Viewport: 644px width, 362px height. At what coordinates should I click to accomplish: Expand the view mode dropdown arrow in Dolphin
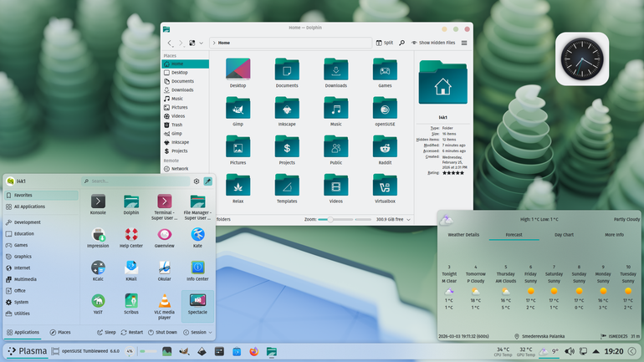pos(202,43)
